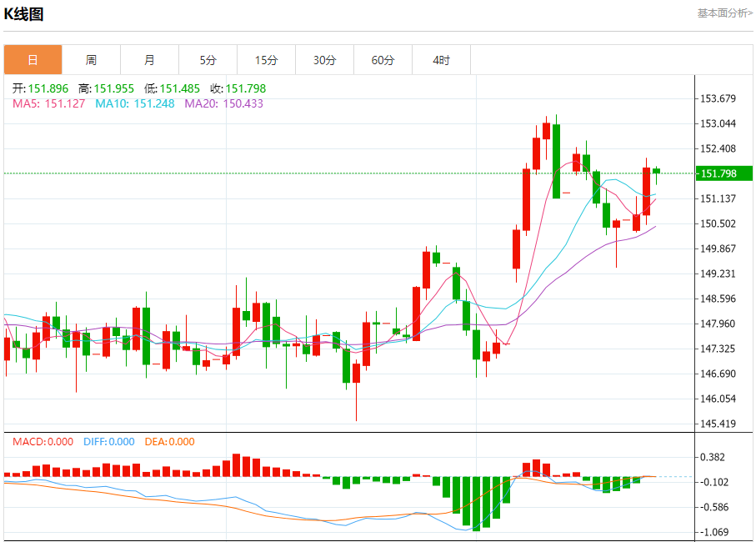Viewport: 756px width, 542px height.
Task: Open the 15分 interval tab
Action: (x=266, y=60)
